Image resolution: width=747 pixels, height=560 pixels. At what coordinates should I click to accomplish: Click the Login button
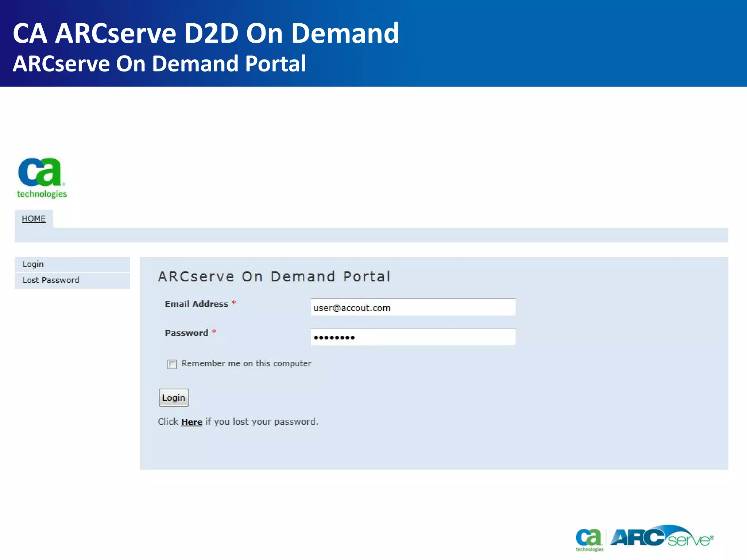tap(174, 397)
